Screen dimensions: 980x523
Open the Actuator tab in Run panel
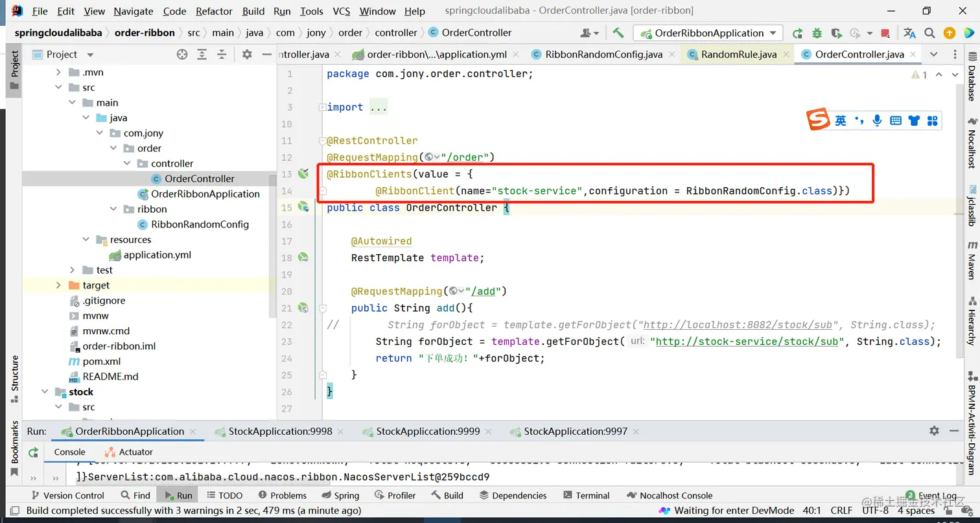pyautogui.click(x=128, y=452)
